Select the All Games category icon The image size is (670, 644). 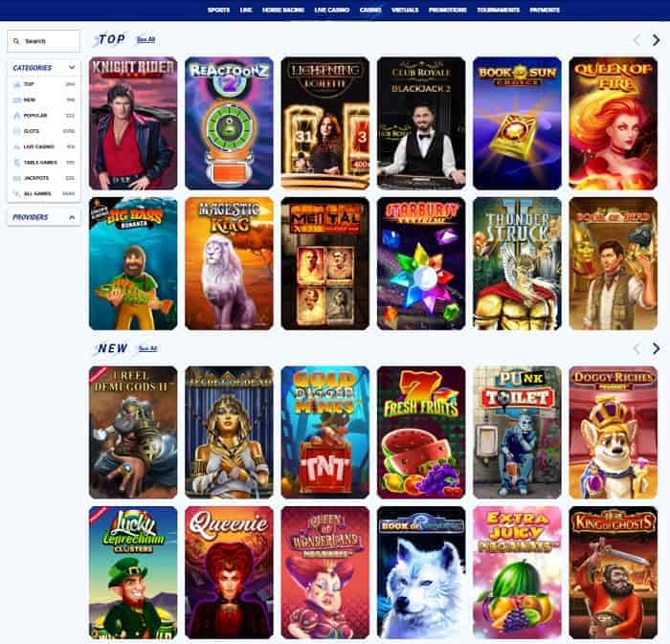[x=17, y=193]
